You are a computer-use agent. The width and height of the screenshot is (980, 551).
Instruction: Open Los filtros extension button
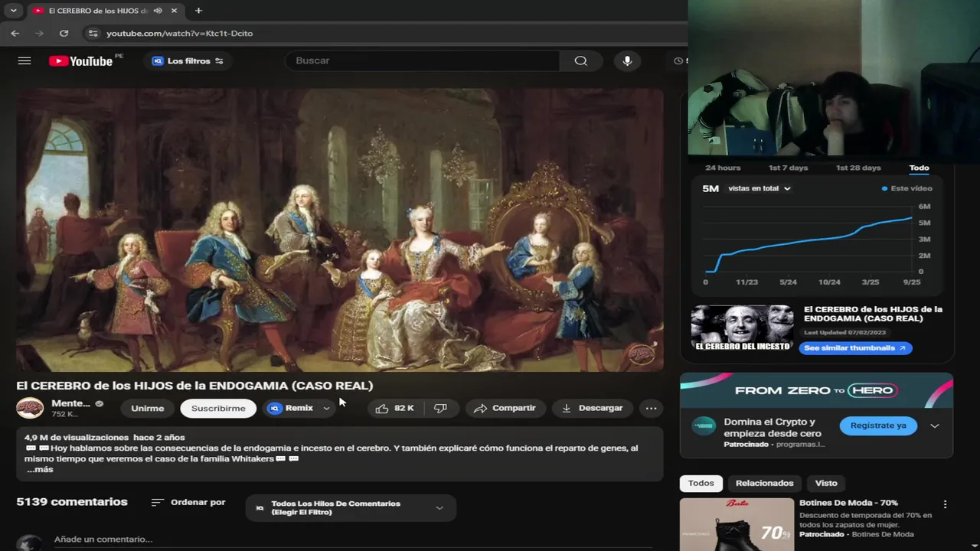pos(188,60)
